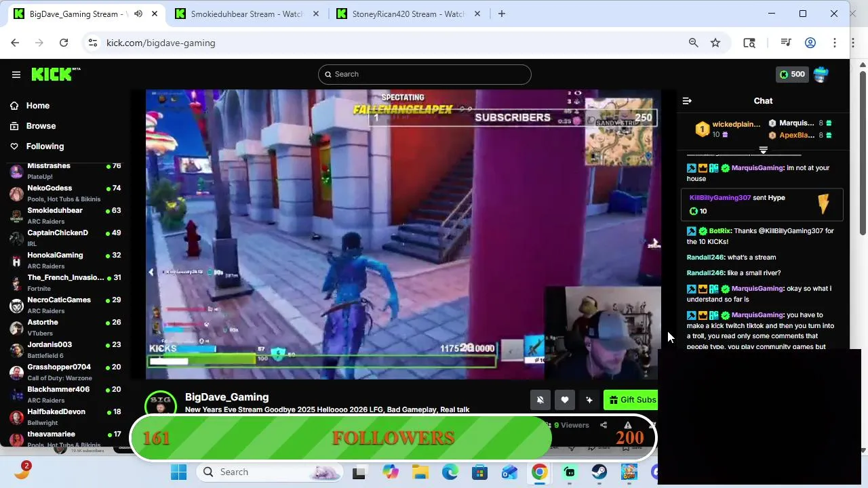
Task: Open Misstrashes channel in sidebar
Action: pyautogui.click(x=65, y=171)
